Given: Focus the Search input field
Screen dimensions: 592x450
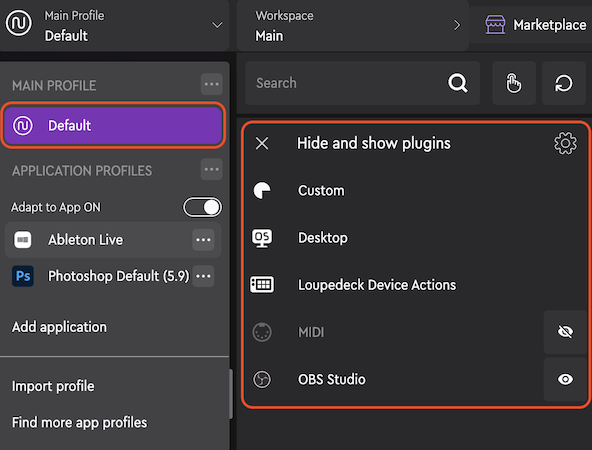Looking at the screenshot, I should (x=362, y=83).
